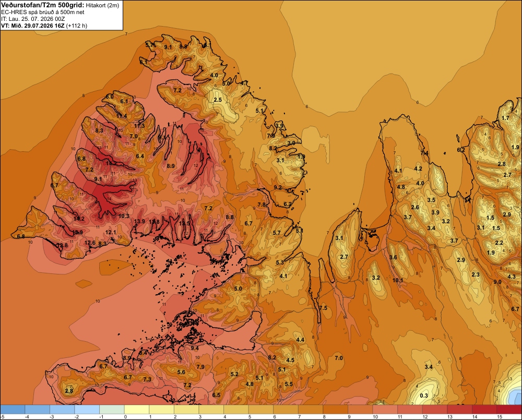522x420 pixels.
Task: Click the 10.1 temperature value label
Action: pos(397,280)
